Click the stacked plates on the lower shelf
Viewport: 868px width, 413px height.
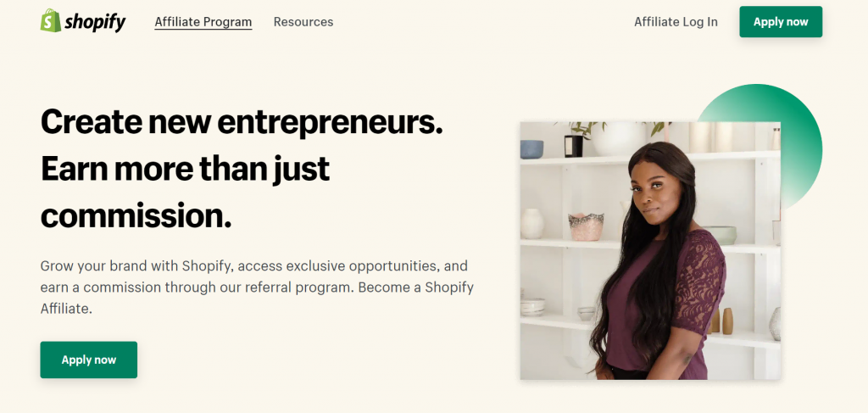[x=533, y=307]
